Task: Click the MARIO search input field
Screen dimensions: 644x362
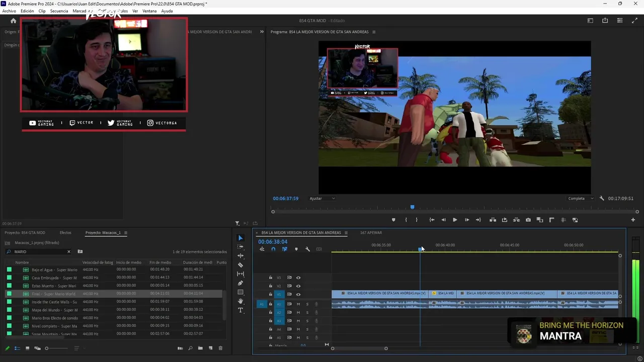Action: (x=39, y=251)
